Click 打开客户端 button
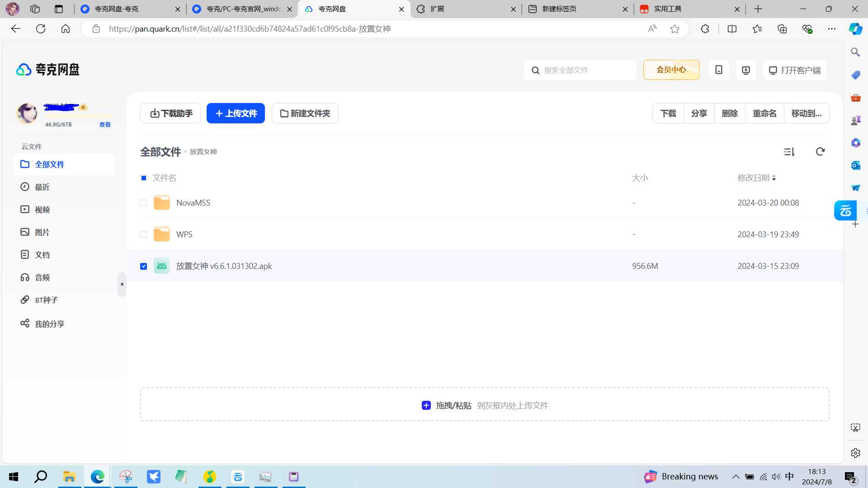This screenshot has width=868, height=488. 795,70
